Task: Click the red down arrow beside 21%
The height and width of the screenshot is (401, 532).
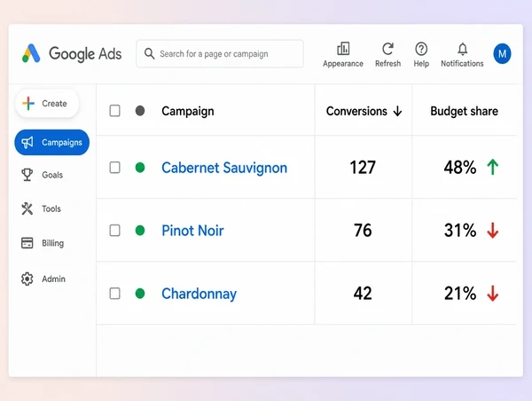Action: (493, 294)
